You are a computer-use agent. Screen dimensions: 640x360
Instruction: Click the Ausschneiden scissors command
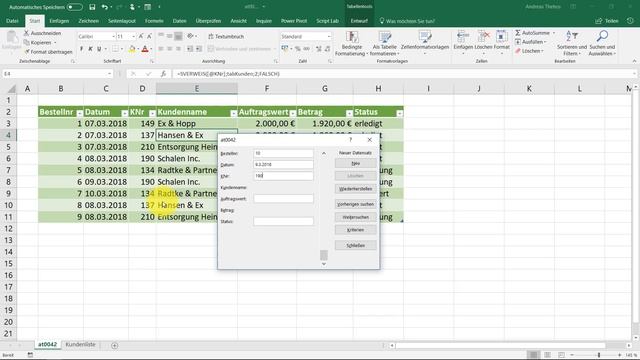point(42,33)
